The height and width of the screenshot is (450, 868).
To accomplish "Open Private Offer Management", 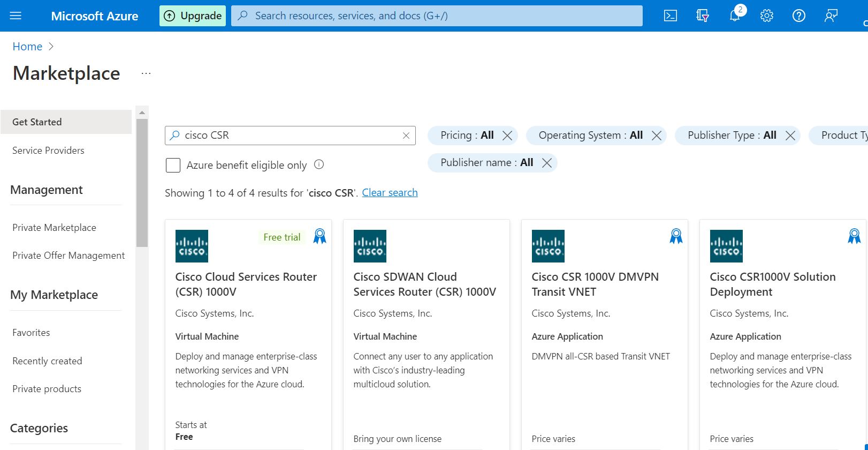I will pos(68,256).
